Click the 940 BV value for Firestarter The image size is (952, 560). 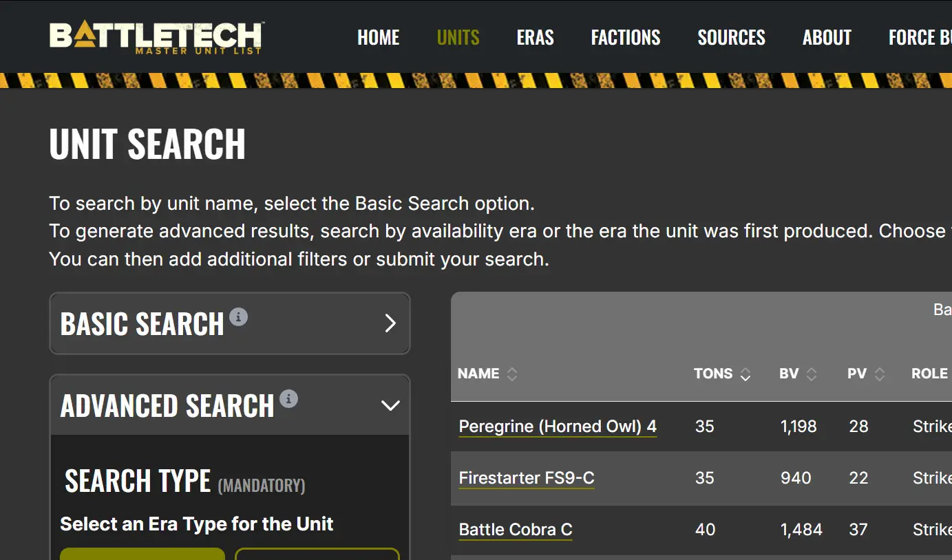(796, 478)
